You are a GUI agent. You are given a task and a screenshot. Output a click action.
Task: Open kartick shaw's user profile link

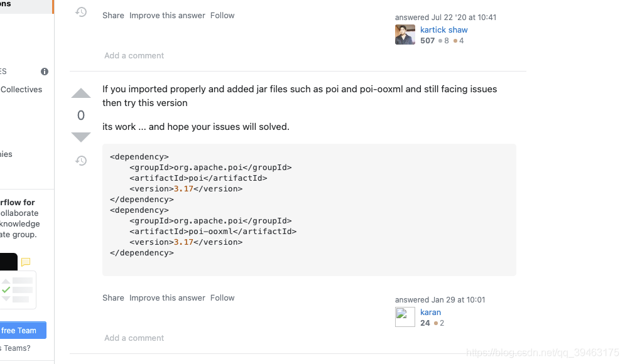(x=443, y=30)
